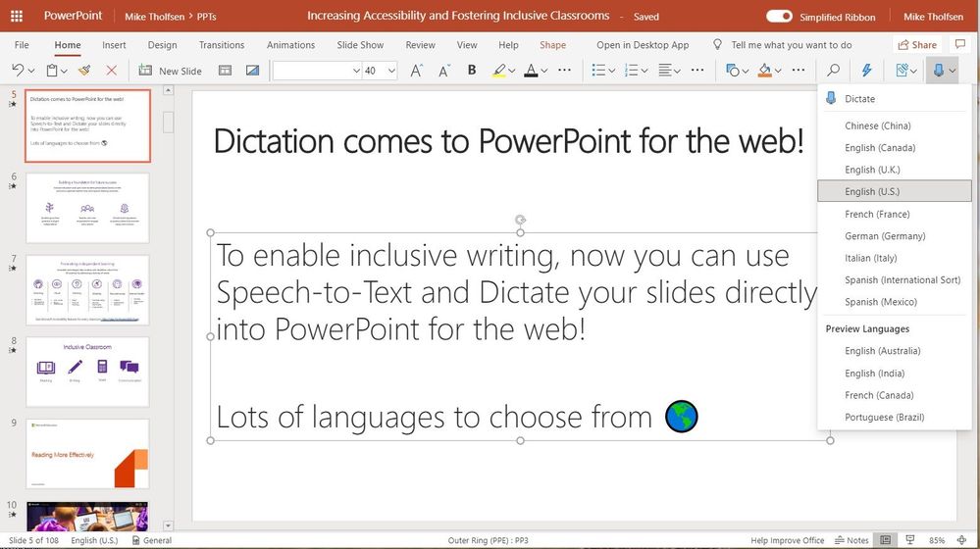Open the Dictate language dropdown arrow

(952, 72)
